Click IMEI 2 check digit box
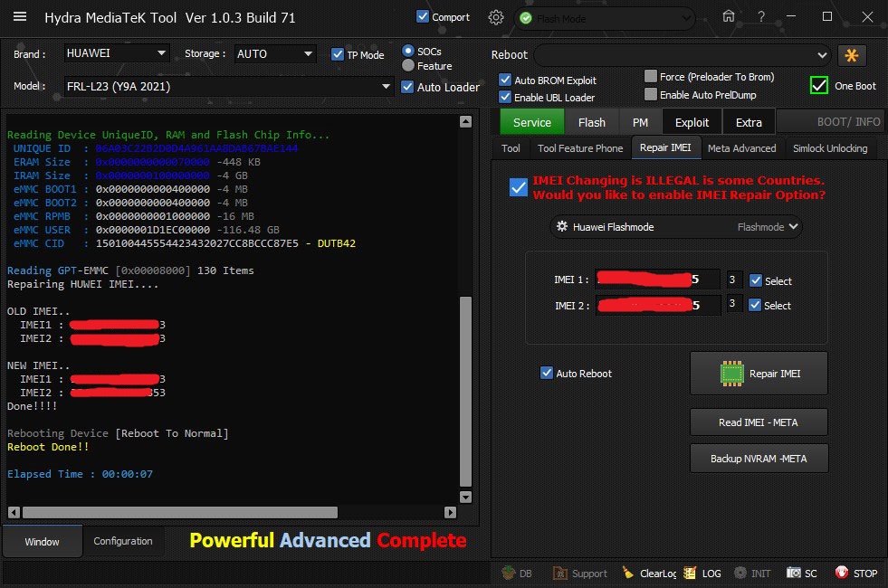This screenshot has width=888, height=588. pyautogui.click(x=734, y=304)
